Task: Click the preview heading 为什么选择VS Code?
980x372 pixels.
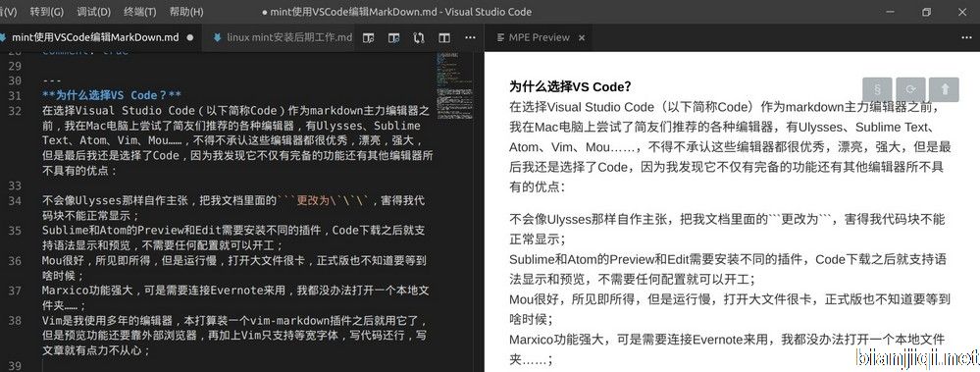Action: [x=570, y=86]
